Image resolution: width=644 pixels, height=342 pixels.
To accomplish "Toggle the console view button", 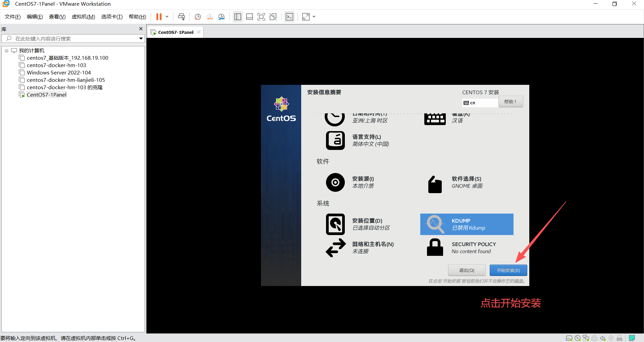I will (x=289, y=17).
